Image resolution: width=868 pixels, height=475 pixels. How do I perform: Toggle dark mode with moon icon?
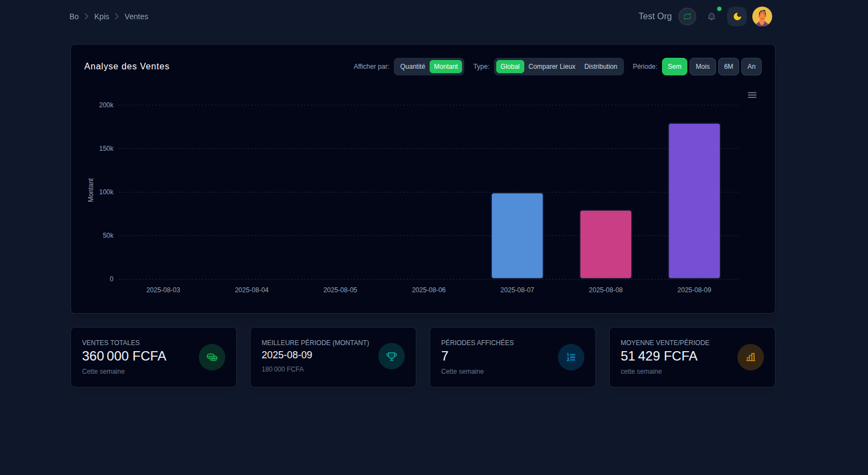tap(737, 17)
